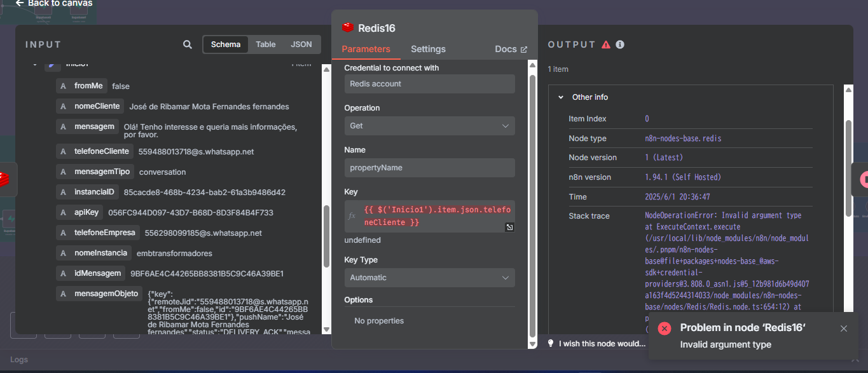Select the Time value 2025/6/1 20:36:47
868x373 pixels.
click(678, 197)
